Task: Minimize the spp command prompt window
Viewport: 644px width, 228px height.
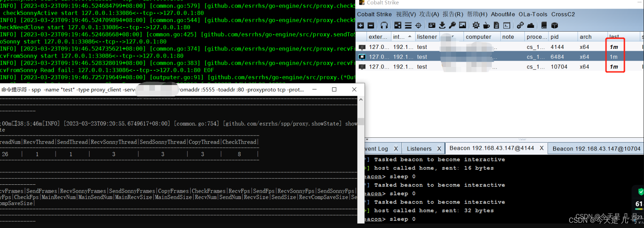Action: click(x=314, y=90)
